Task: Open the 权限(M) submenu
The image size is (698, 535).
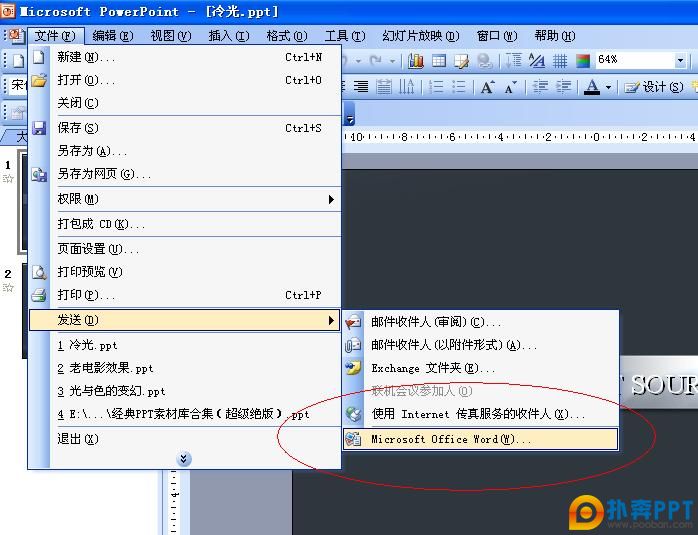Action: click(x=184, y=199)
